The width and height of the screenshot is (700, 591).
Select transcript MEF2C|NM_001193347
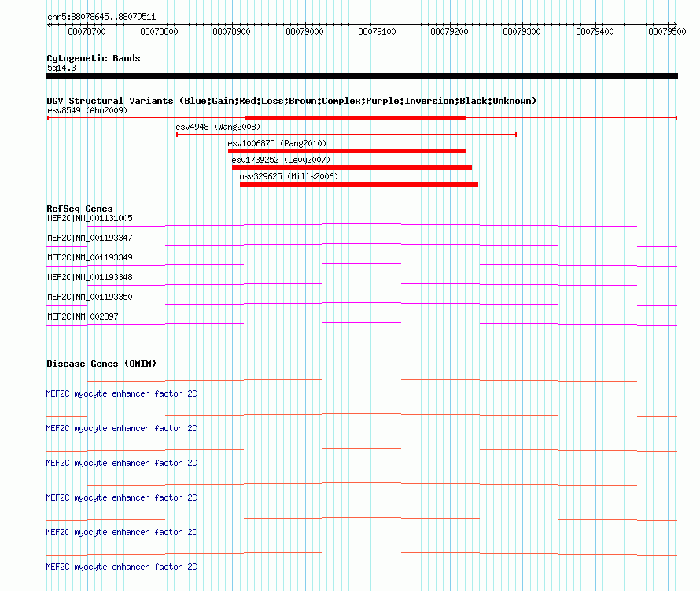click(x=90, y=238)
